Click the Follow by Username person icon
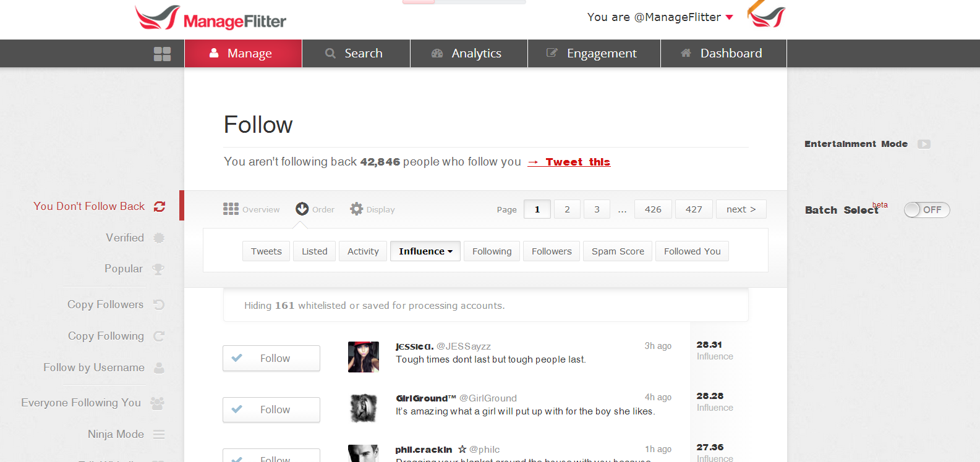Viewport: 980px width, 462px height. tap(159, 368)
